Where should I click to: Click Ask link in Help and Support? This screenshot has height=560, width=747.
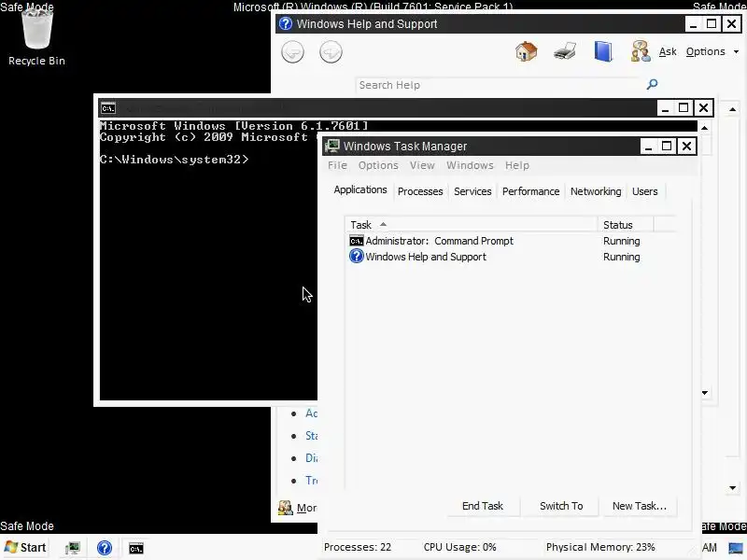click(668, 51)
